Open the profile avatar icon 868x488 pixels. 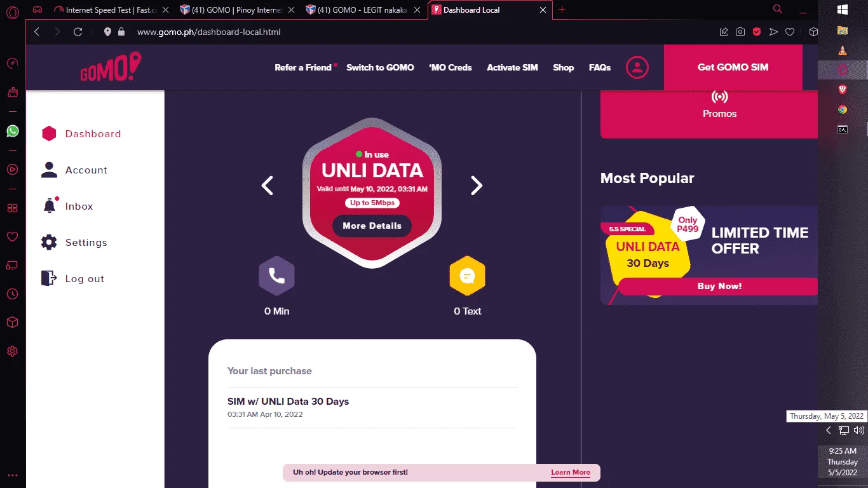[637, 67]
